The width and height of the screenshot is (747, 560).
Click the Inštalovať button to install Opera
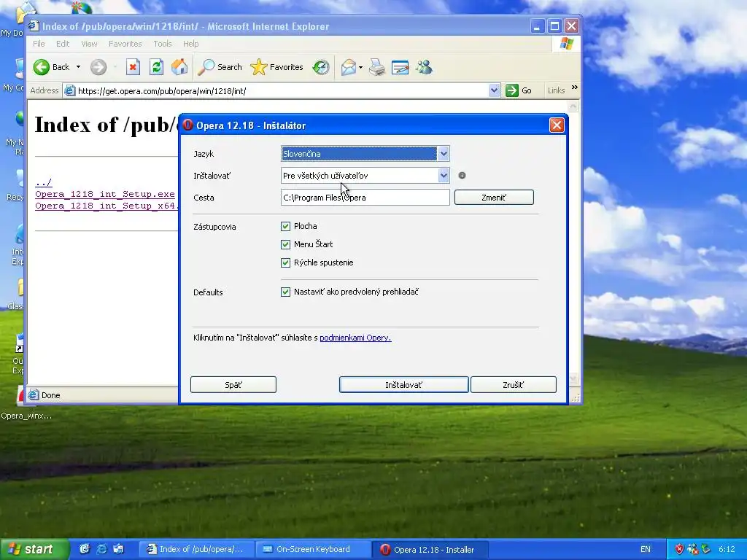tap(404, 385)
